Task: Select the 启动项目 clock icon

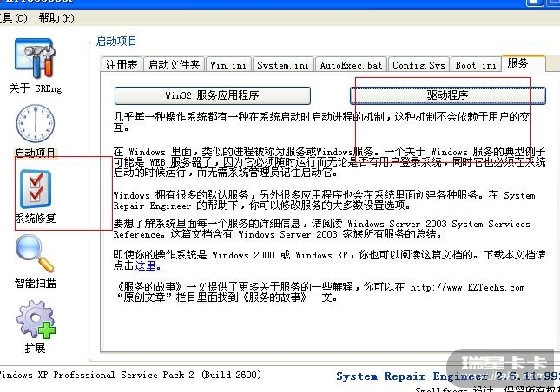Action: point(35,123)
